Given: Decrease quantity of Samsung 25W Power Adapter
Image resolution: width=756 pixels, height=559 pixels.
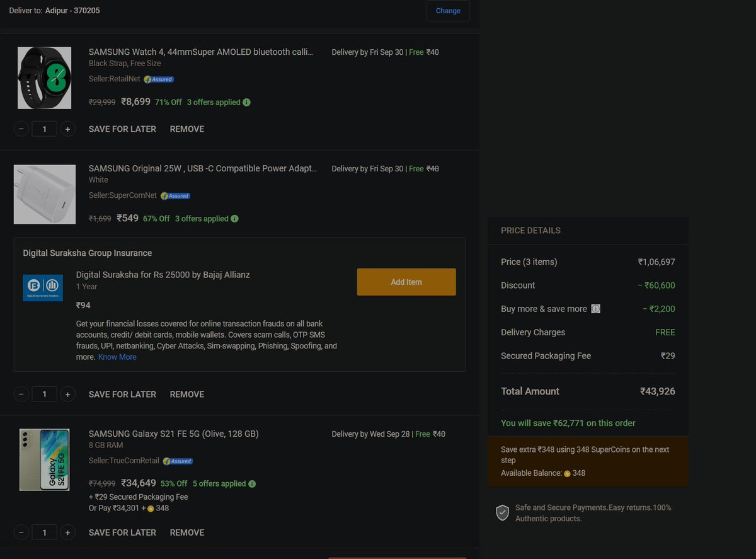Looking at the screenshot, I should coord(21,395).
